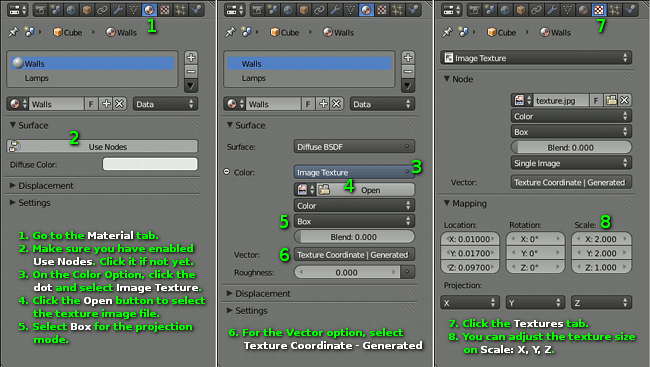This screenshot has width=650, height=367.
Task: Open the Physics tab in the left panel
Action: click(196, 10)
